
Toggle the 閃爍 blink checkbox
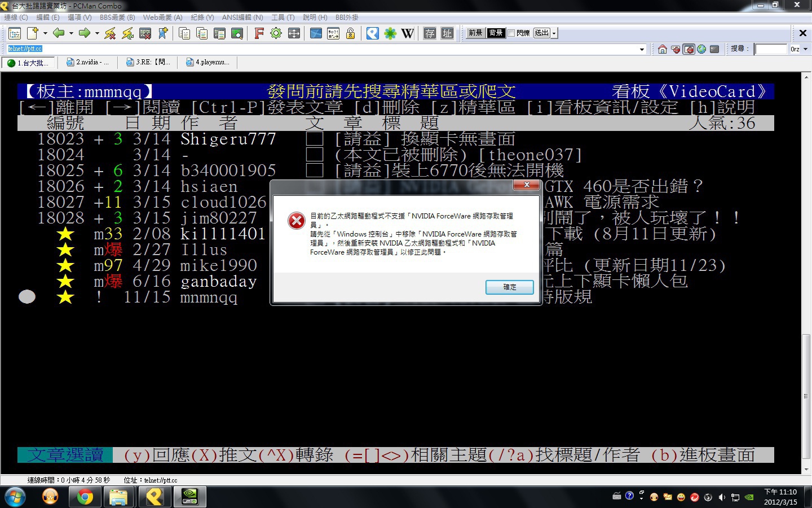pos(511,33)
